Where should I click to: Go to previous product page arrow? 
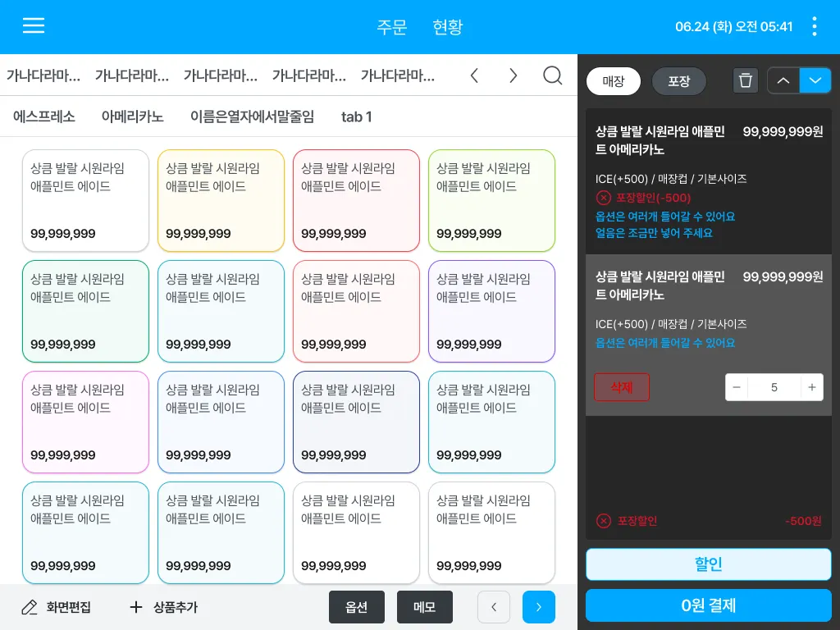point(493,607)
